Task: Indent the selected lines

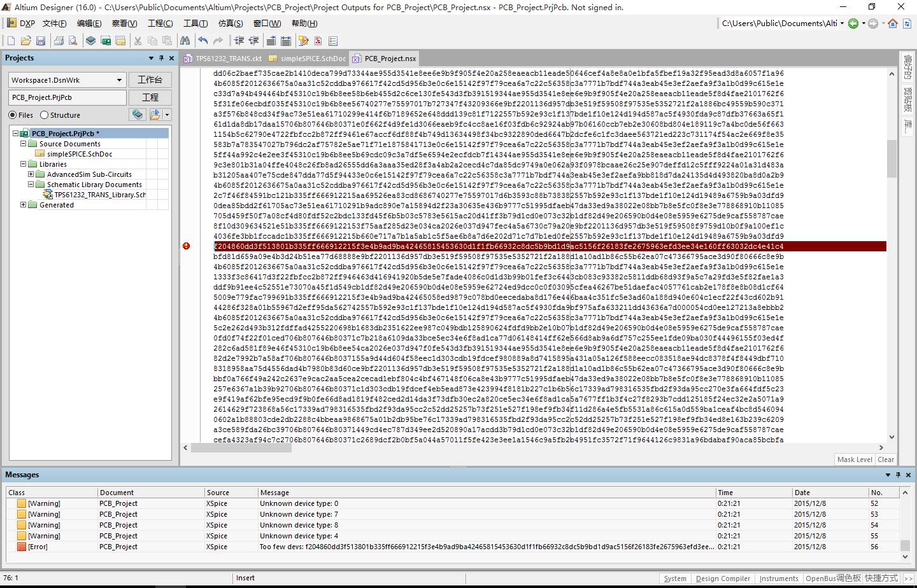Action: (239, 41)
